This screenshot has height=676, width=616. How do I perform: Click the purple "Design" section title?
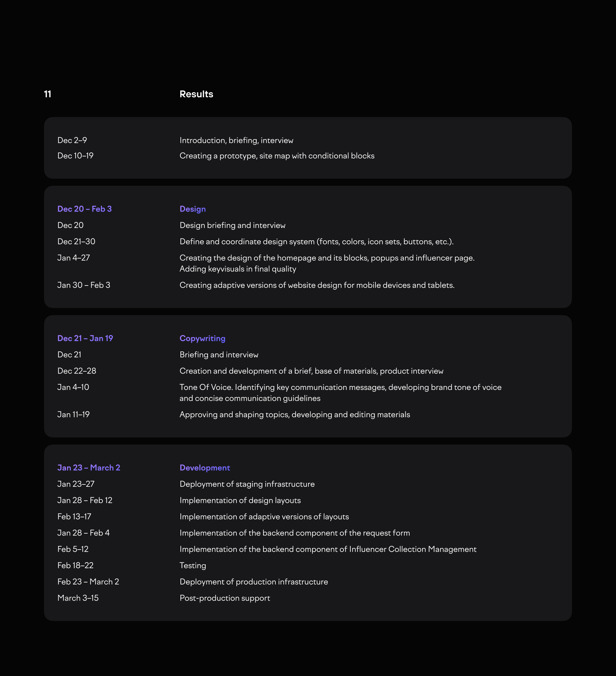coord(192,209)
